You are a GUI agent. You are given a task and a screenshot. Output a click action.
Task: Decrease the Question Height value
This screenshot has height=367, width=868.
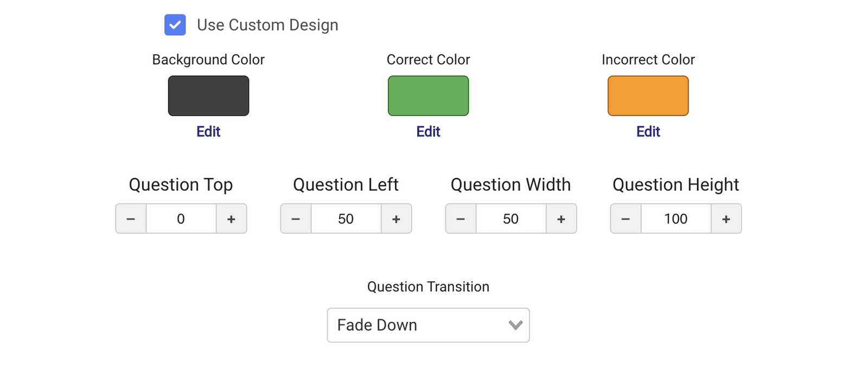tap(626, 219)
